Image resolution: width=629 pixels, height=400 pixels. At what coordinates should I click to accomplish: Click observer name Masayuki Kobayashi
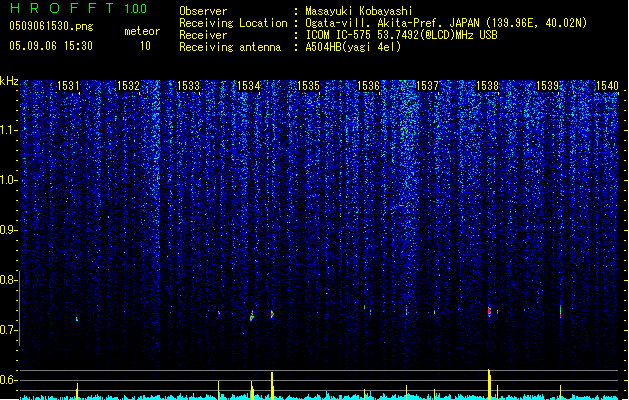359,11
